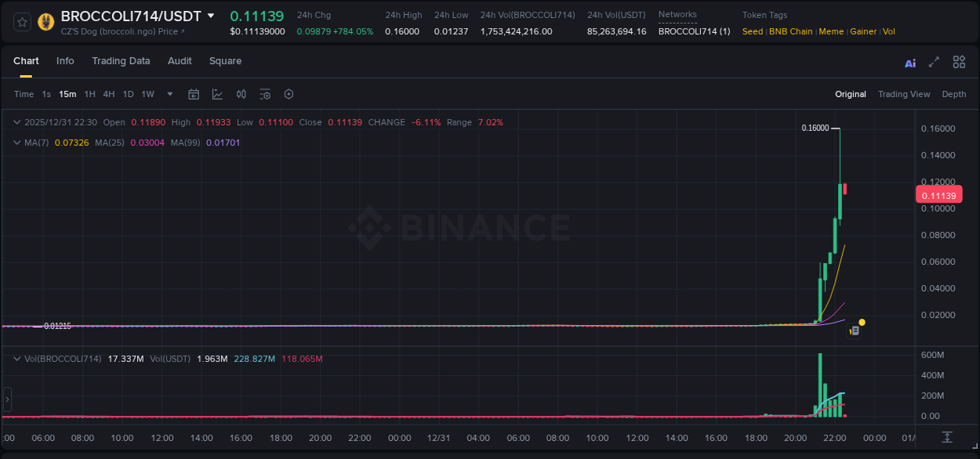The width and height of the screenshot is (980, 459).
Task: Collapse the volume panel chevron
Action: [x=16, y=358]
